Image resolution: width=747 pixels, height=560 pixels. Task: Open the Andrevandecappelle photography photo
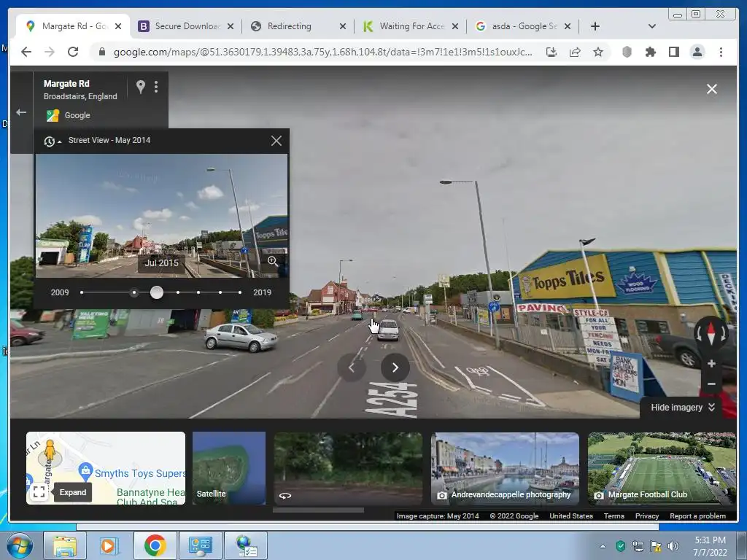[x=505, y=468]
